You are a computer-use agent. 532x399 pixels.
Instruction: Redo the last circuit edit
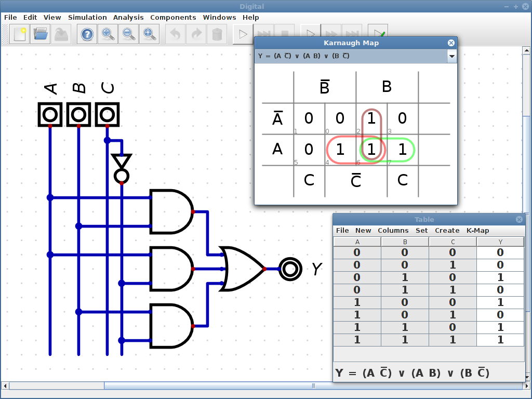[196, 34]
